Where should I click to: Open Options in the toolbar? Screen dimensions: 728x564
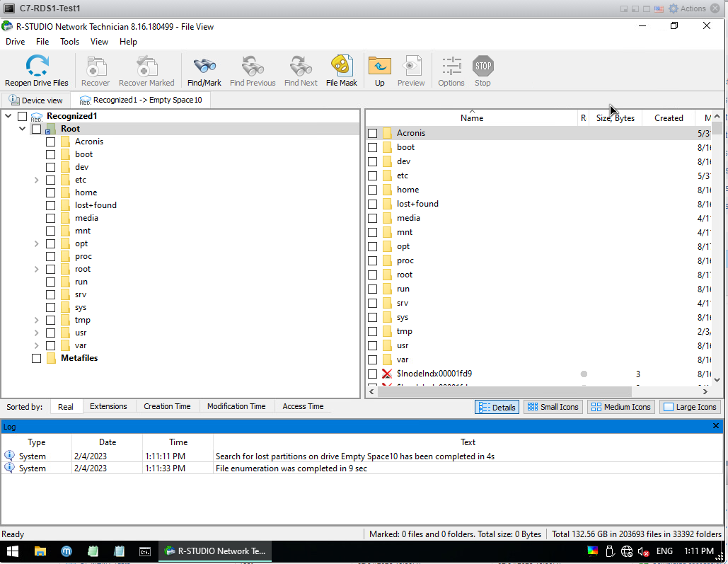tap(451, 67)
